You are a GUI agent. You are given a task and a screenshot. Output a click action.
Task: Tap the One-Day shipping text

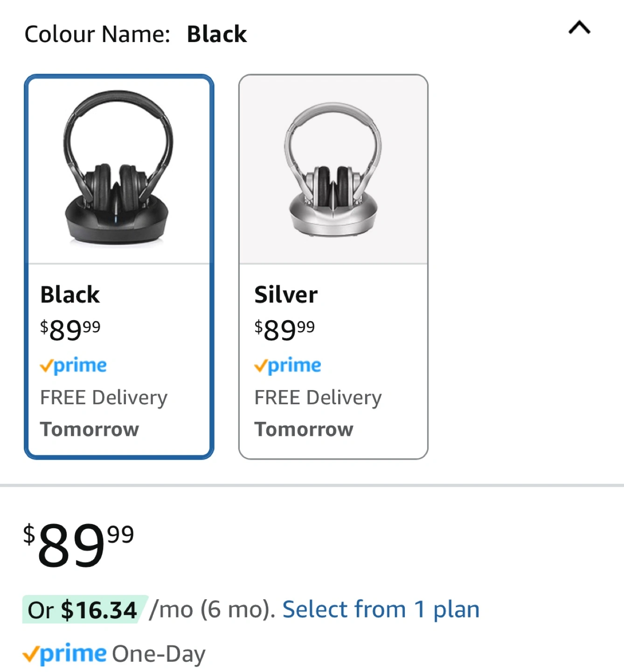click(x=159, y=654)
